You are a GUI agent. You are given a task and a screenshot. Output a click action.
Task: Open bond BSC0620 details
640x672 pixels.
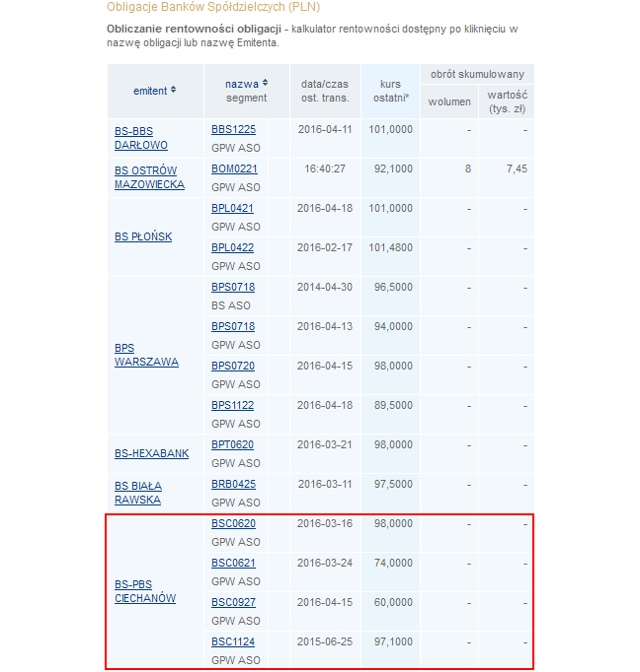(x=233, y=524)
